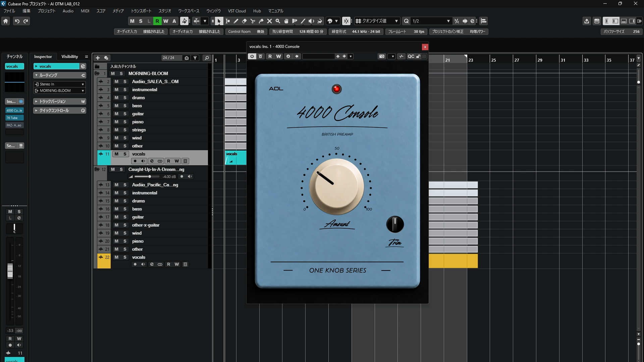Select the Hand comp tool
The image size is (644, 362).
tap(286, 21)
